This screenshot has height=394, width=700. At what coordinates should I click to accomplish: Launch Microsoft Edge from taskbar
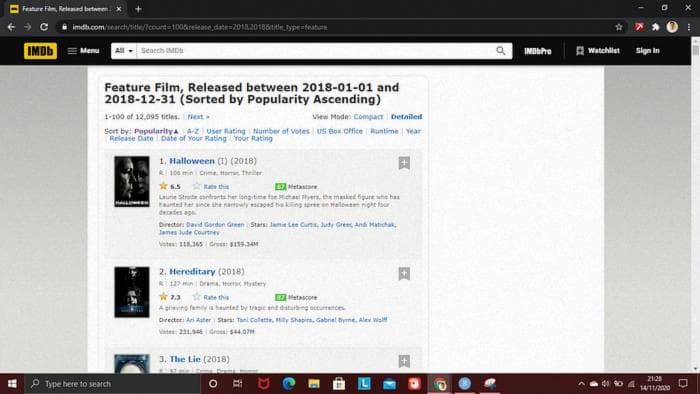click(x=289, y=384)
